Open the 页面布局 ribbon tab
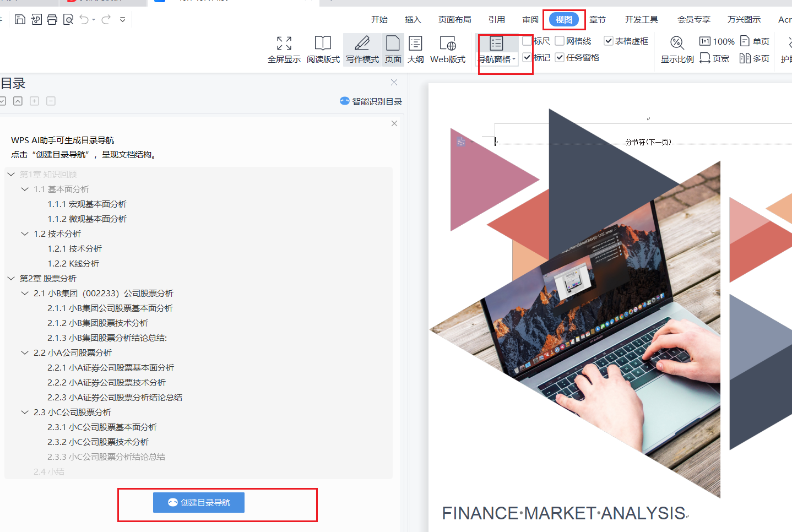 [x=454, y=20]
